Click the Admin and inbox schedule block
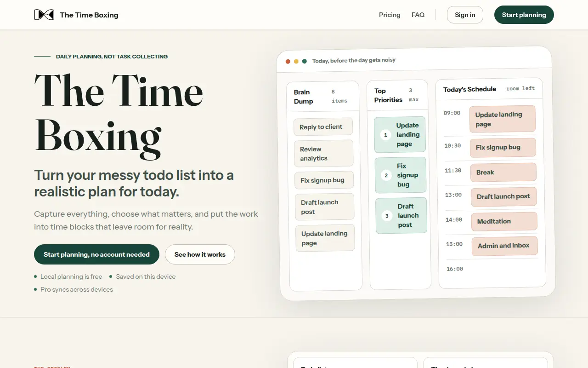588x368 pixels. tap(505, 246)
